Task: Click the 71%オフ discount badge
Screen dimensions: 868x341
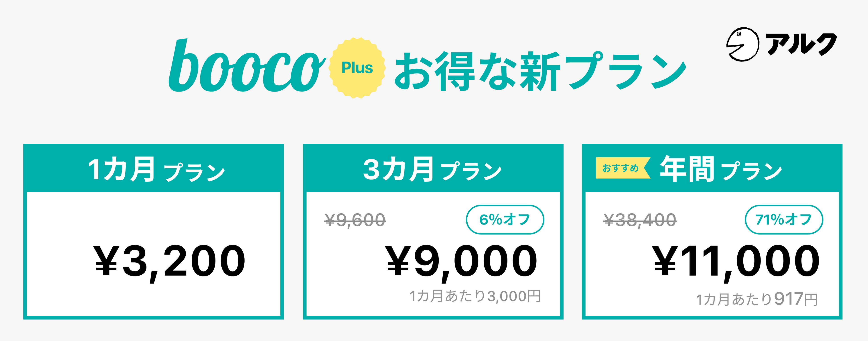Action: [x=784, y=220]
